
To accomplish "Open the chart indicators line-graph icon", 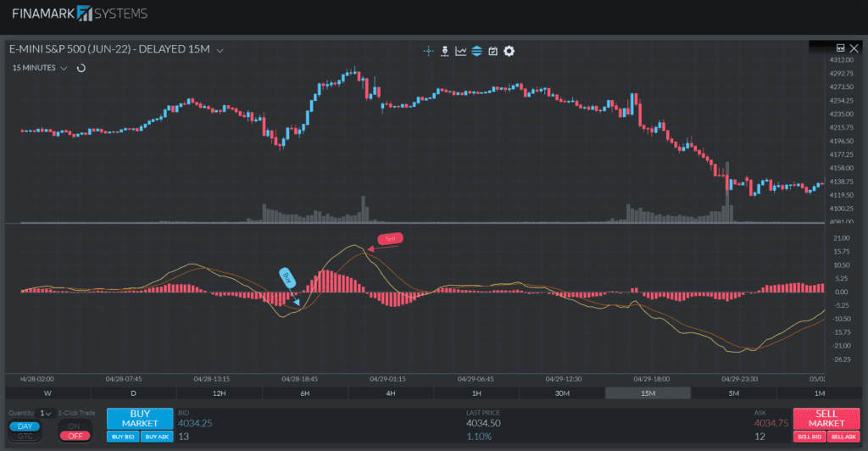I will click(460, 51).
